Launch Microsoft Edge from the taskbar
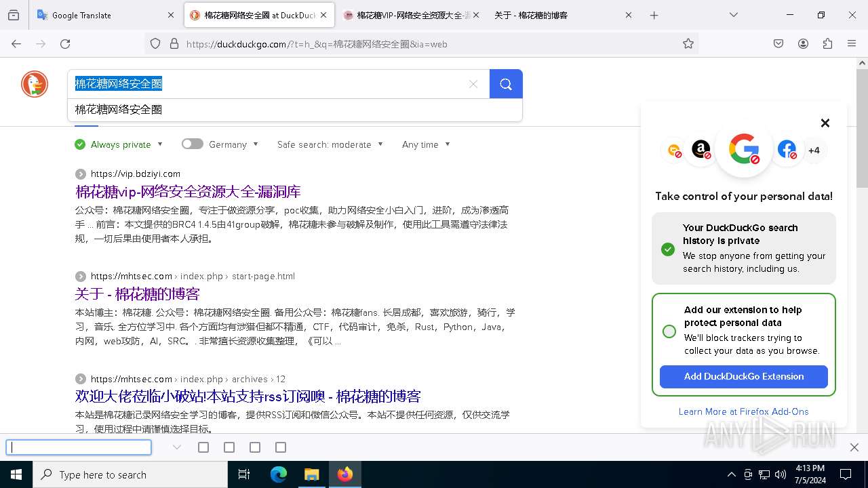Viewport: 868px width, 488px height. click(279, 474)
